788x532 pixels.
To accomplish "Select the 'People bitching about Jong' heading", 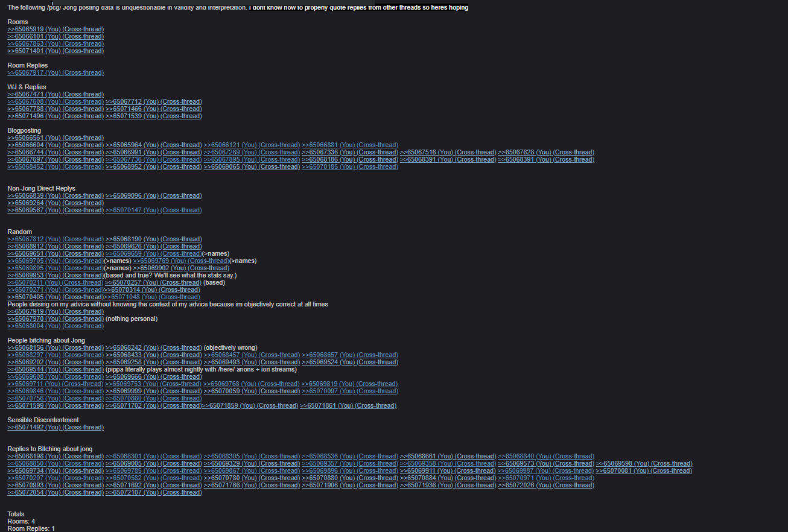I will 46,340.
